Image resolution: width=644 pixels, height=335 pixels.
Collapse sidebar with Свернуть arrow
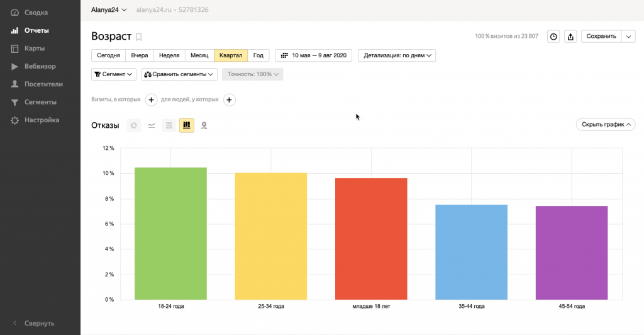pyautogui.click(x=15, y=323)
